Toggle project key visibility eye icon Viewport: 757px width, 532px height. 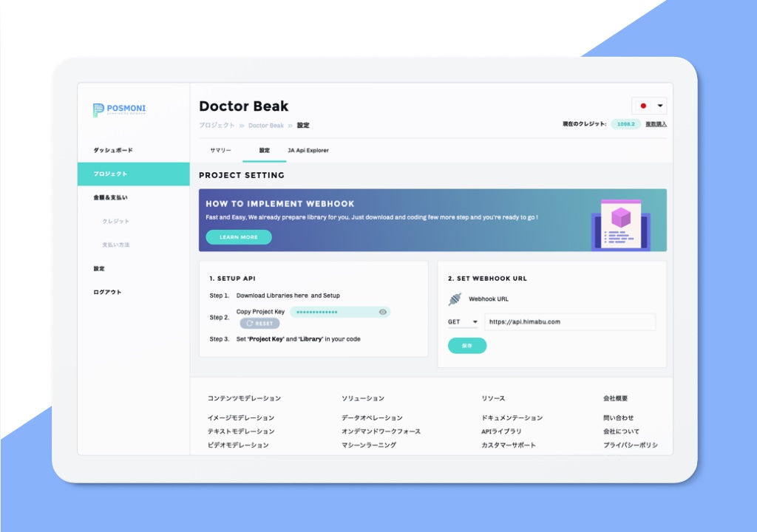pos(382,313)
